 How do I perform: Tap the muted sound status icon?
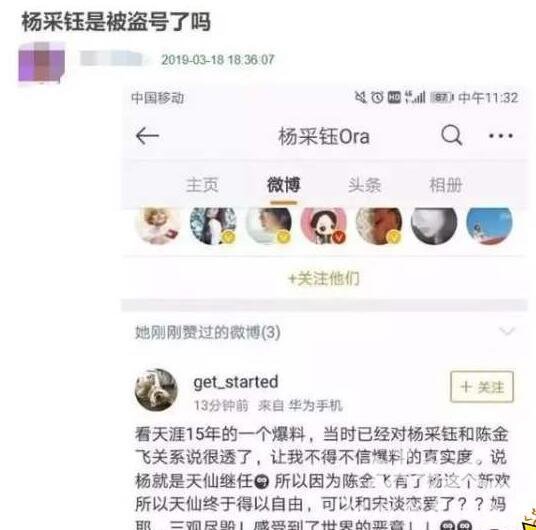coord(361,97)
